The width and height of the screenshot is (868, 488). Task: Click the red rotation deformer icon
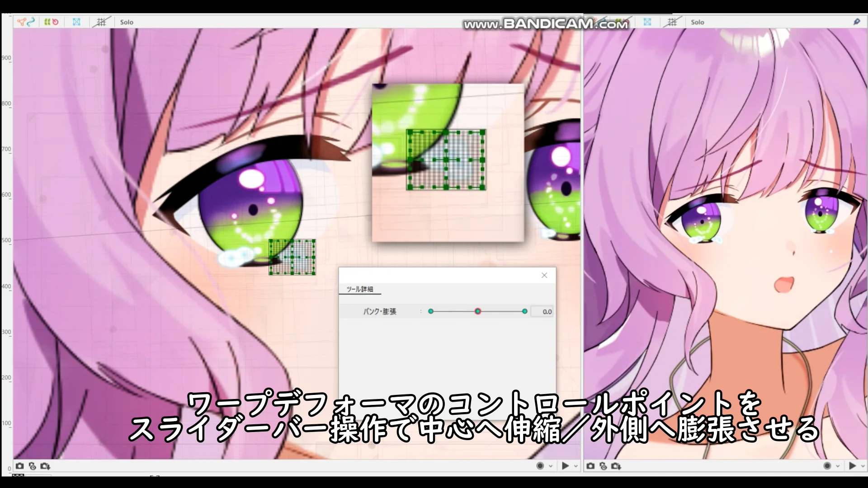(55, 22)
